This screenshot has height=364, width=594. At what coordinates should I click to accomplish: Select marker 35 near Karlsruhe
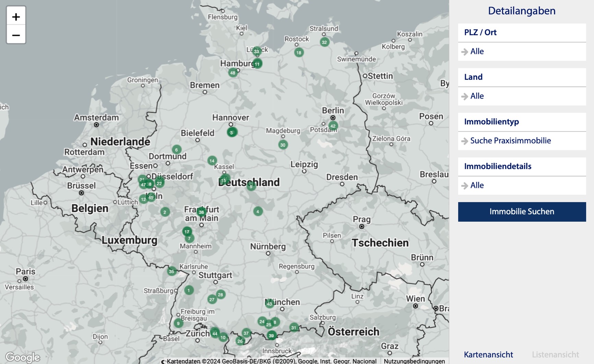click(171, 271)
